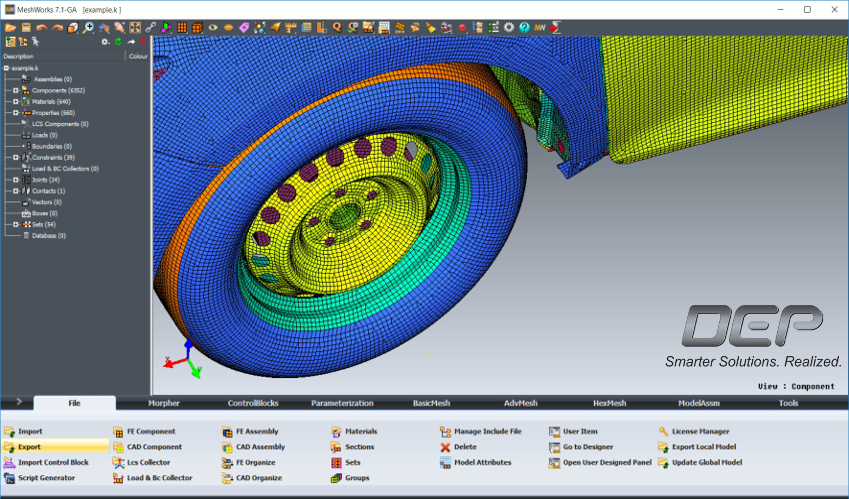Expand the Joints (24) node
Viewport: 849px width, 499px height.
[16, 180]
